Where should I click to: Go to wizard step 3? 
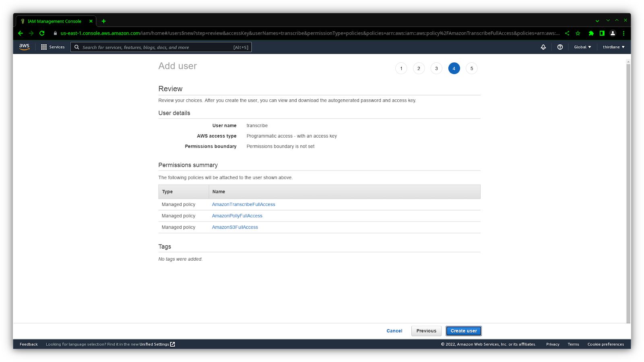(436, 68)
